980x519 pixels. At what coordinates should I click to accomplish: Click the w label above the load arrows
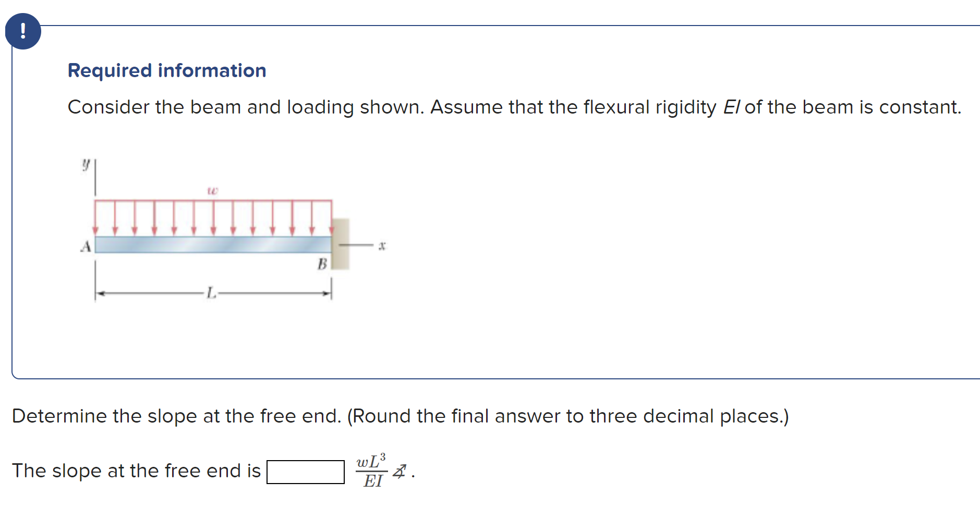point(213,191)
